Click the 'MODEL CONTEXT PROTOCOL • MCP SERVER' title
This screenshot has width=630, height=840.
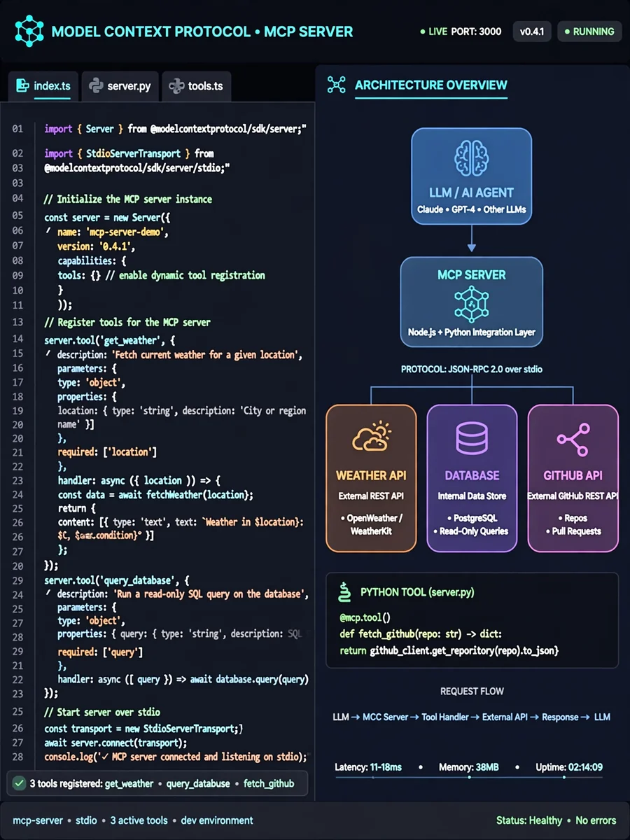[202, 31]
